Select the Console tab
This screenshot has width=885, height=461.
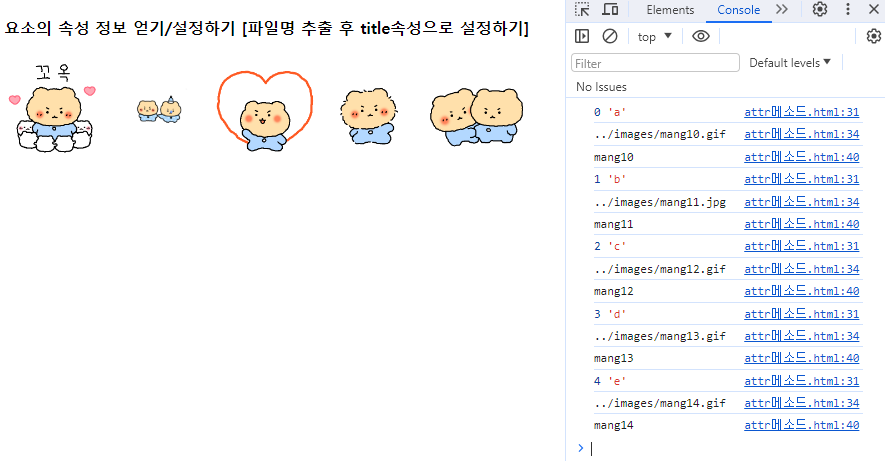click(738, 10)
